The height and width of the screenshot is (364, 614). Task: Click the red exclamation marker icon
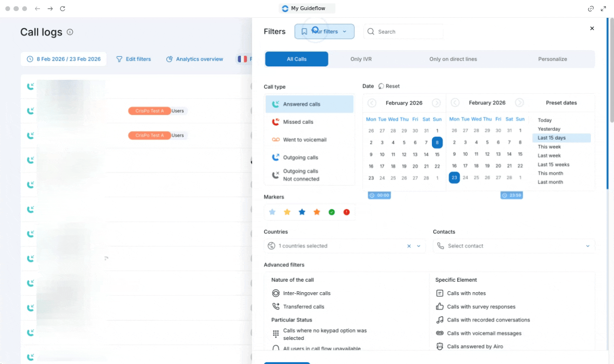click(x=346, y=212)
